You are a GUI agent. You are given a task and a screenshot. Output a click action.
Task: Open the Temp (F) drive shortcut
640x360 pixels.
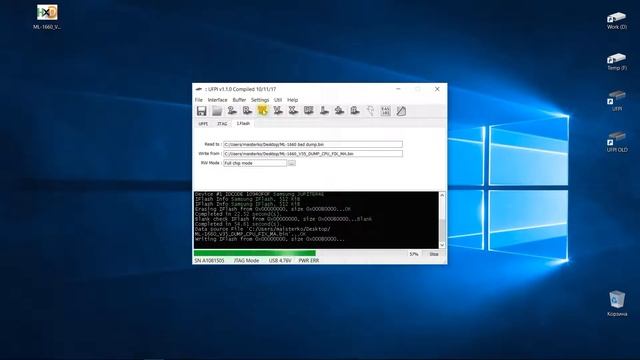pos(617,62)
